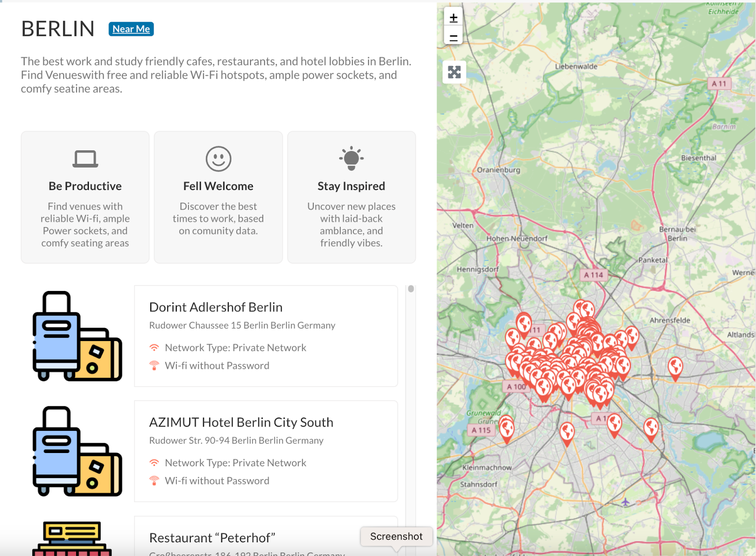Click the A 11 highway badge on map
Viewport: 756px width, 556px height.
tap(719, 84)
